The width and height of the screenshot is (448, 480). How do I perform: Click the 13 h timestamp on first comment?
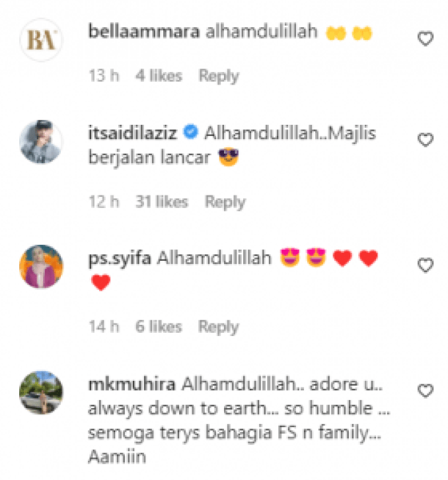[104, 76]
